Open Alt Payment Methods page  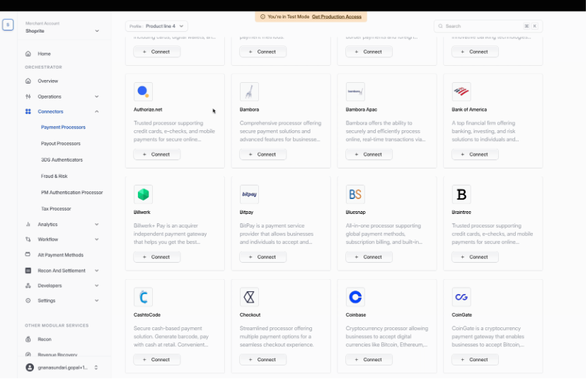click(60, 255)
